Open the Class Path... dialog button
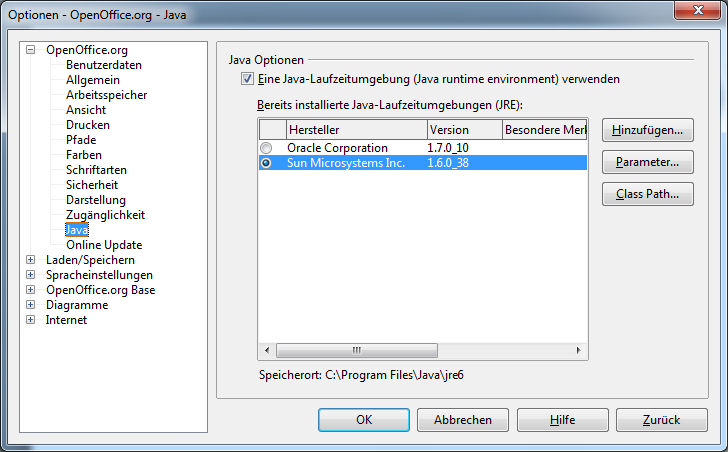The image size is (728, 452). [648, 194]
